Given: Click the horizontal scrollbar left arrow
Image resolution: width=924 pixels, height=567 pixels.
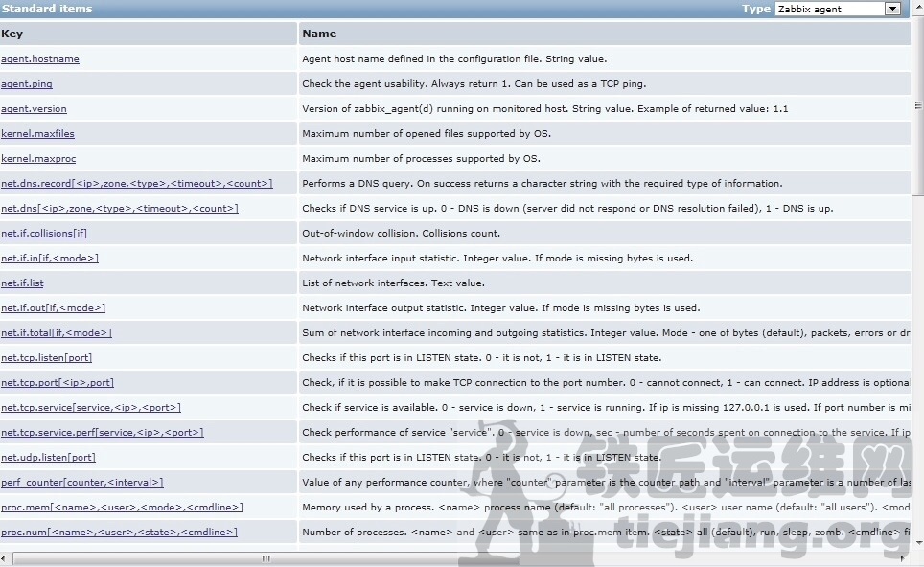Looking at the screenshot, I should [x=5, y=557].
